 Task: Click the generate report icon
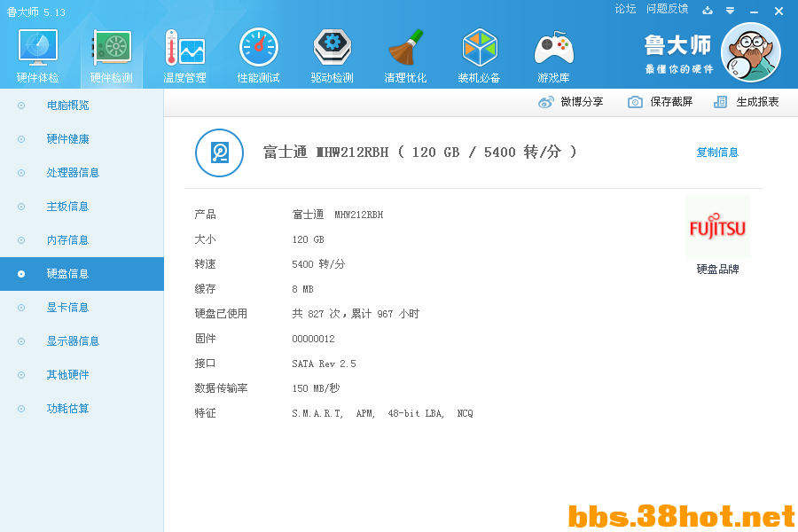(720, 102)
